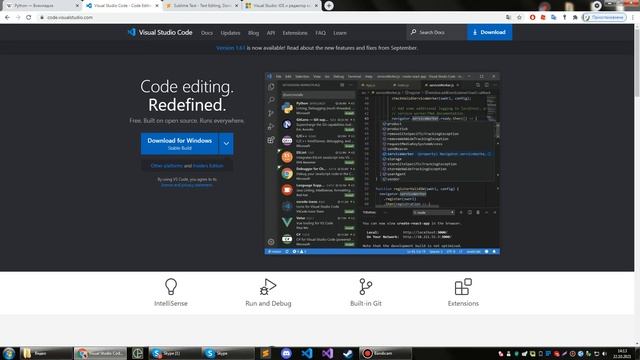The image size is (640, 360).
Task: Switch to the Sublime Text browser tab
Action: [202, 6]
